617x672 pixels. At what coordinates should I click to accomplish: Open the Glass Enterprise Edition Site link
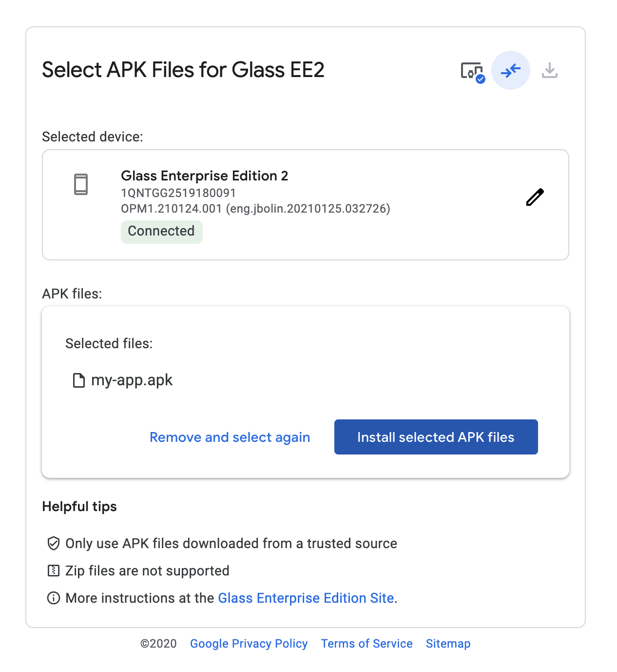click(306, 598)
